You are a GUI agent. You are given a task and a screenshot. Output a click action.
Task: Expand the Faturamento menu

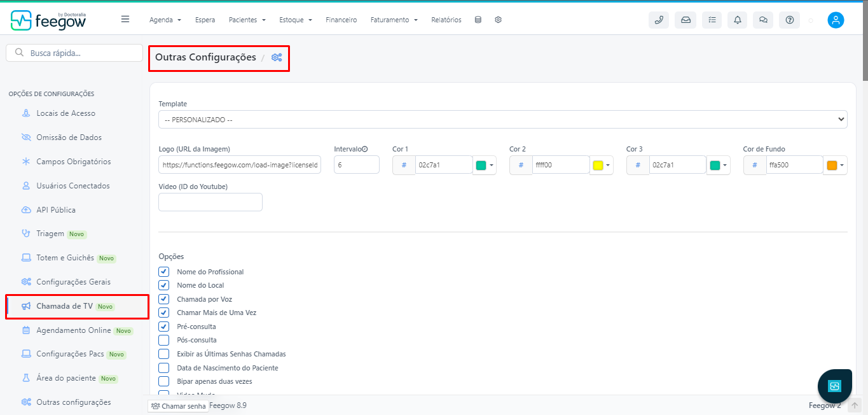pos(394,20)
